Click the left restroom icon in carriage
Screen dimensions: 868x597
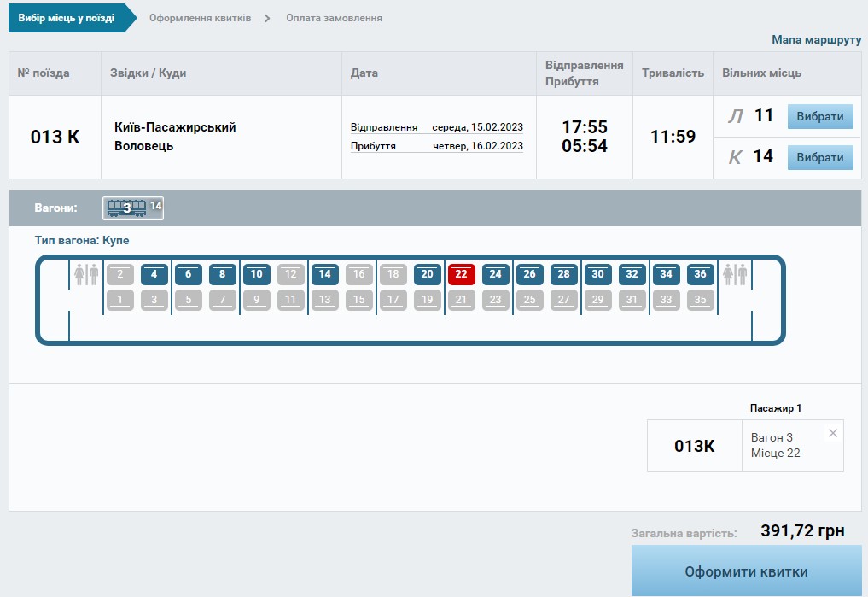(86, 274)
